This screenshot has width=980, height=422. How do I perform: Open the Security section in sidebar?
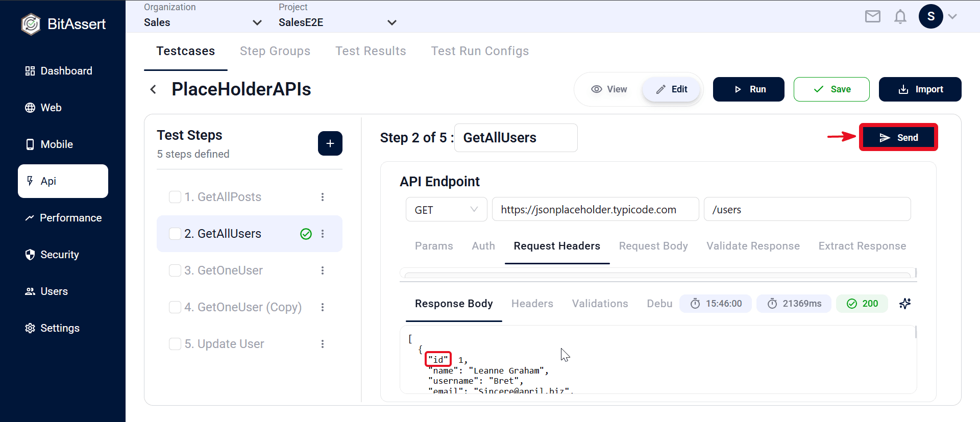coord(52,255)
